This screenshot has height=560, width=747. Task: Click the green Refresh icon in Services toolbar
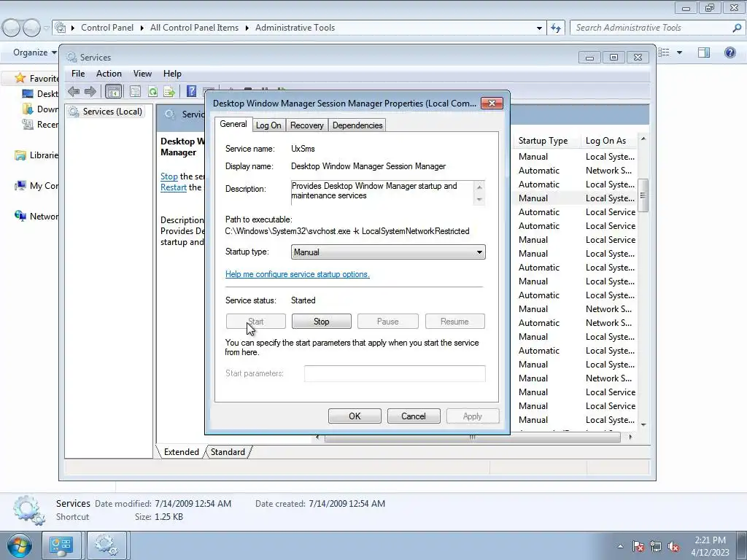click(152, 91)
